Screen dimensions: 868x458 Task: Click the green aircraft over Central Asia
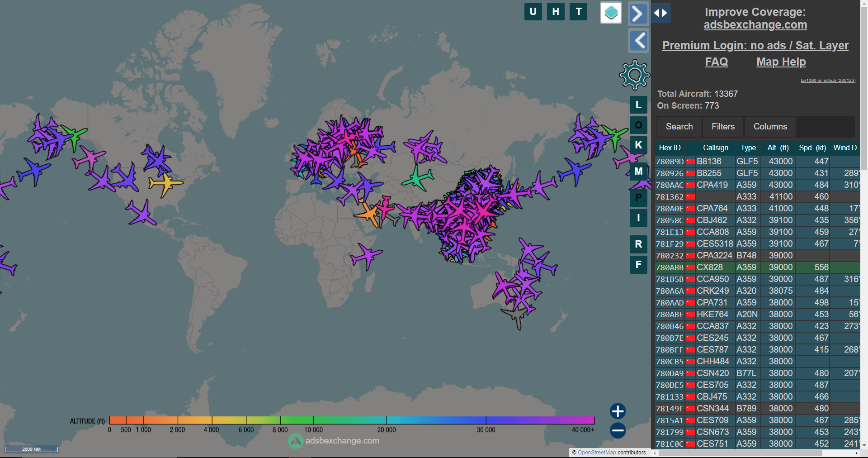pos(418,178)
